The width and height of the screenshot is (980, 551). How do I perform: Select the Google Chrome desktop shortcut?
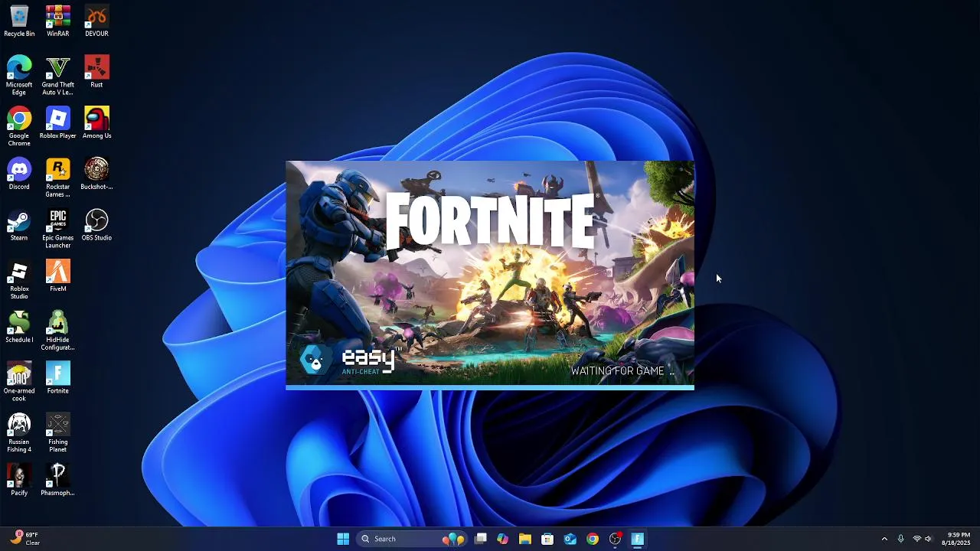click(19, 127)
